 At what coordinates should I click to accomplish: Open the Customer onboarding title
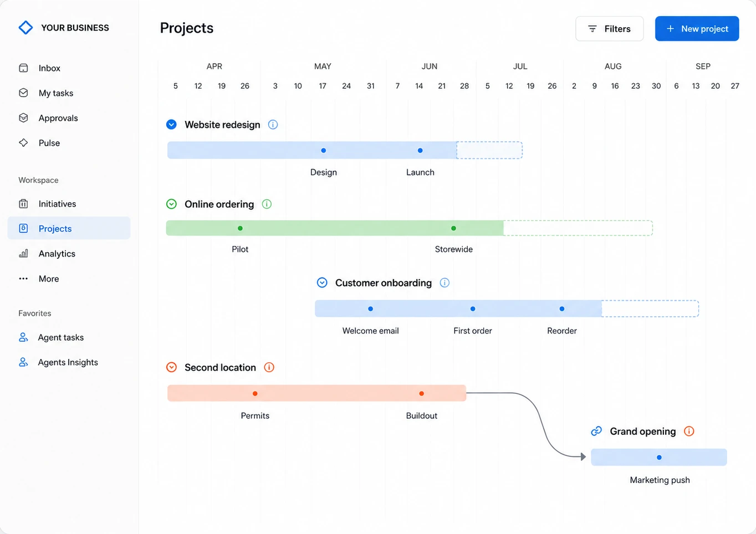[383, 283]
